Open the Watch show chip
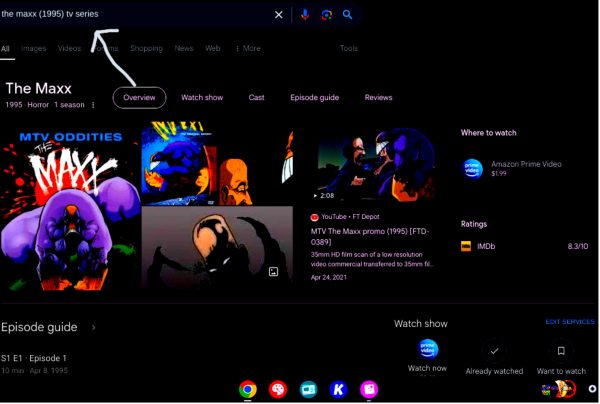 (x=202, y=98)
